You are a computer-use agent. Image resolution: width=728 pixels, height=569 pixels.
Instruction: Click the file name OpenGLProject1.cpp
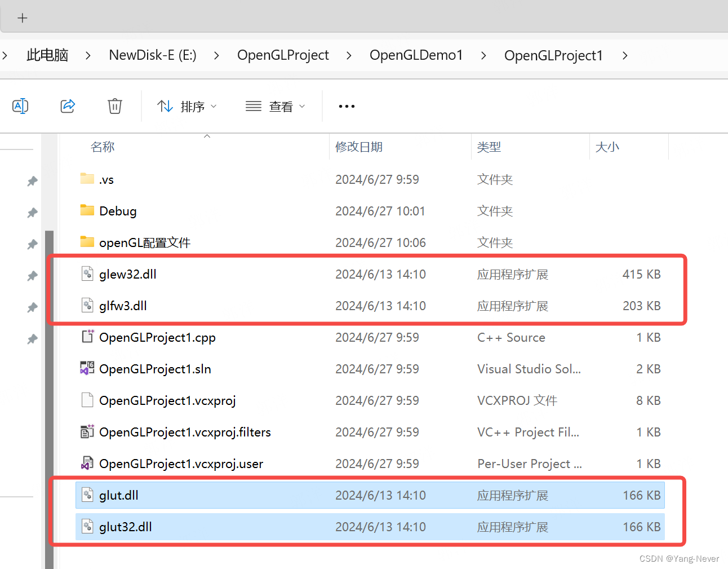click(x=157, y=337)
